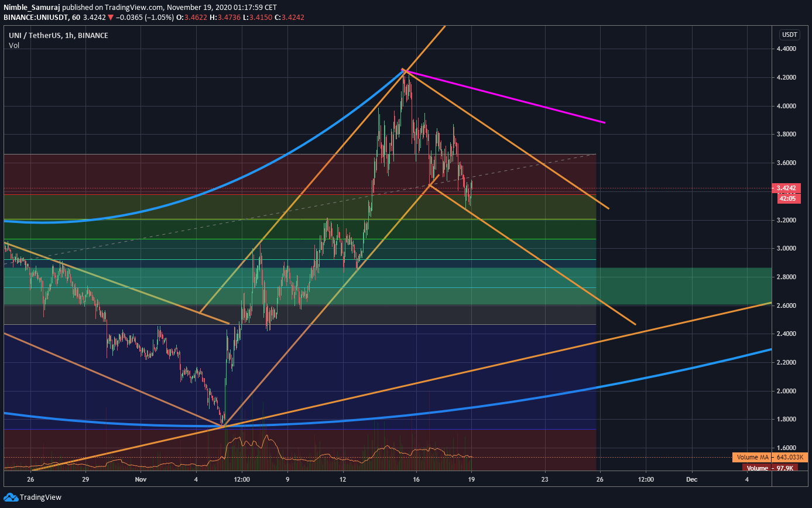Click the USDT currency label on price axis
The image size is (812, 508).
(789, 35)
